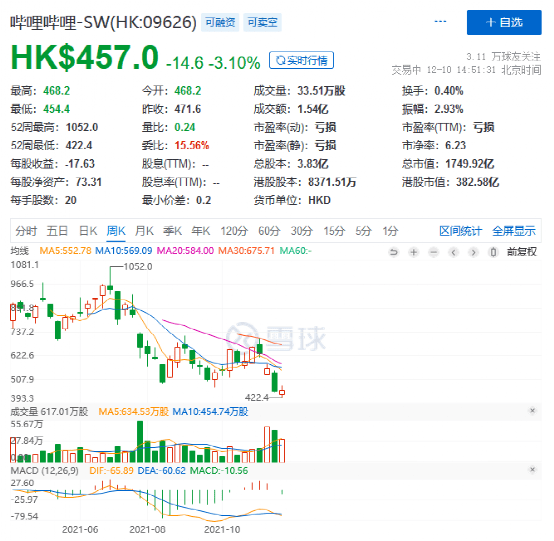Click the MA5:552.78 moving average label
Image resolution: width=554 pixels, height=541 pixels.
point(65,251)
